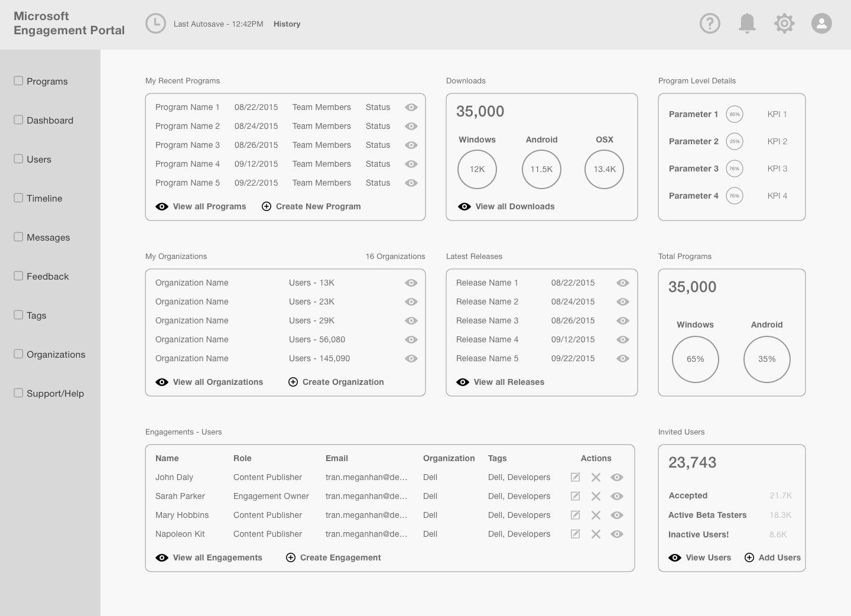Click Parameter 2 percentage circle
Image resolution: width=851 pixels, height=616 pixels.
(735, 141)
